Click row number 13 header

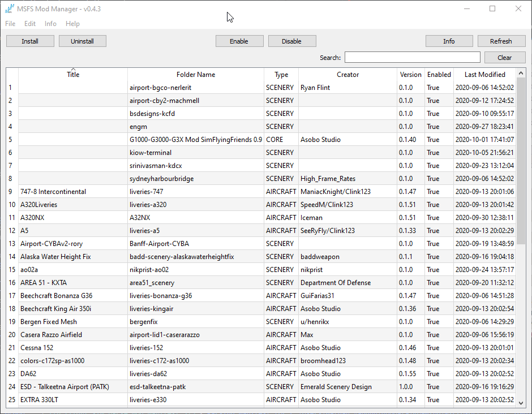[12, 243]
